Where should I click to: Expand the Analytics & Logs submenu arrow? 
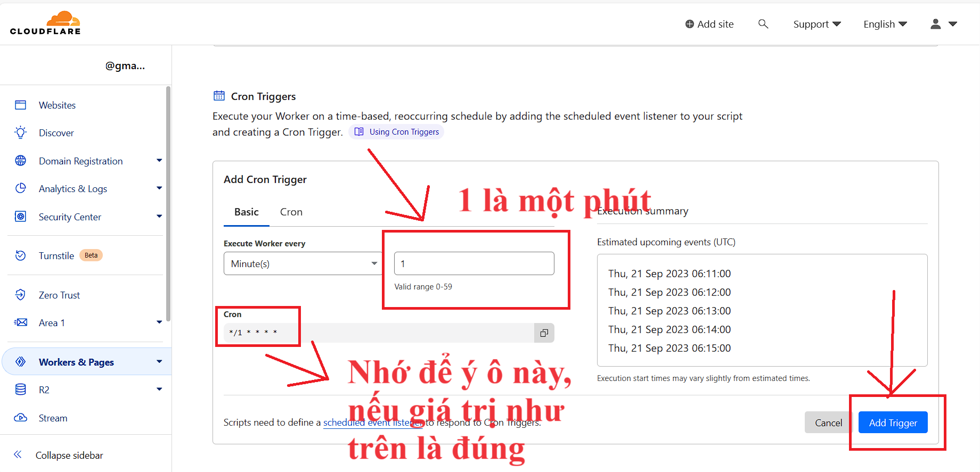159,188
